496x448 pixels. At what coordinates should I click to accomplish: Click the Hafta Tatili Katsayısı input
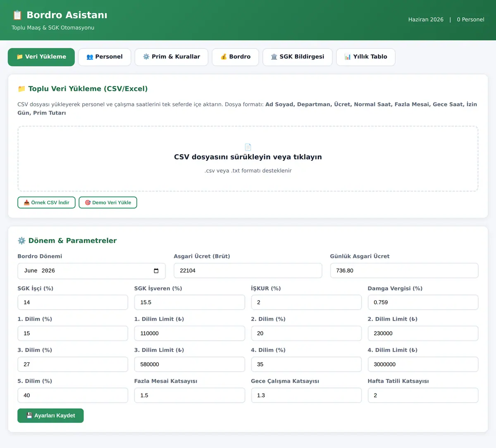(x=423, y=396)
